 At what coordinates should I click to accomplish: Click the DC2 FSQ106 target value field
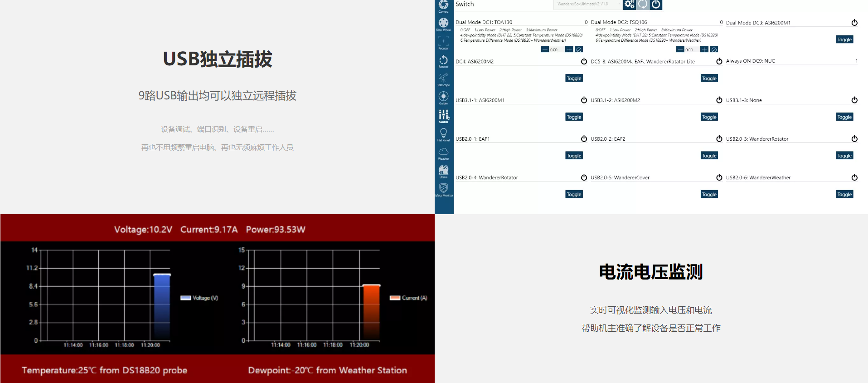point(692,50)
